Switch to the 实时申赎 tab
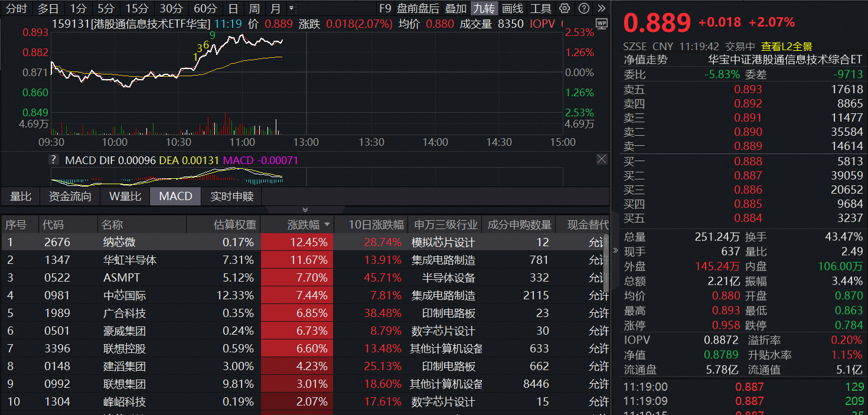The height and width of the screenshot is (415, 868). click(x=231, y=197)
